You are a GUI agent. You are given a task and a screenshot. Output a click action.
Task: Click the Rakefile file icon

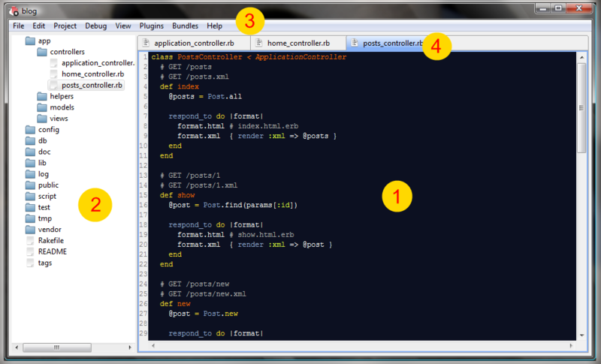(30, 240)
